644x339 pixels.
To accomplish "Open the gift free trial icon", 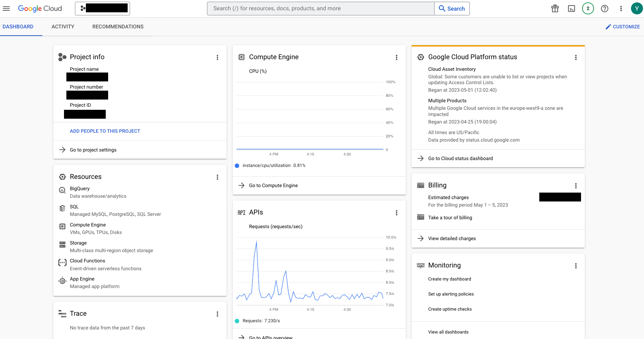I will coord(555,9).
